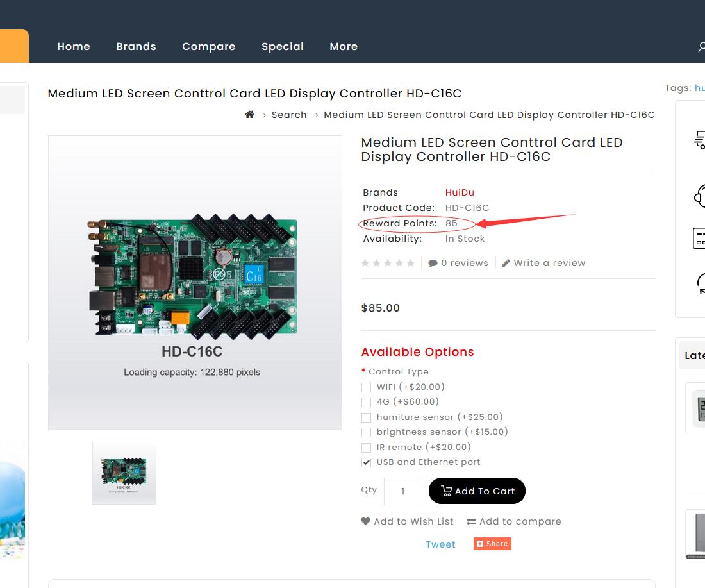Click the heart icon beside Add to Wish List
705x588 pixels.
365,521
